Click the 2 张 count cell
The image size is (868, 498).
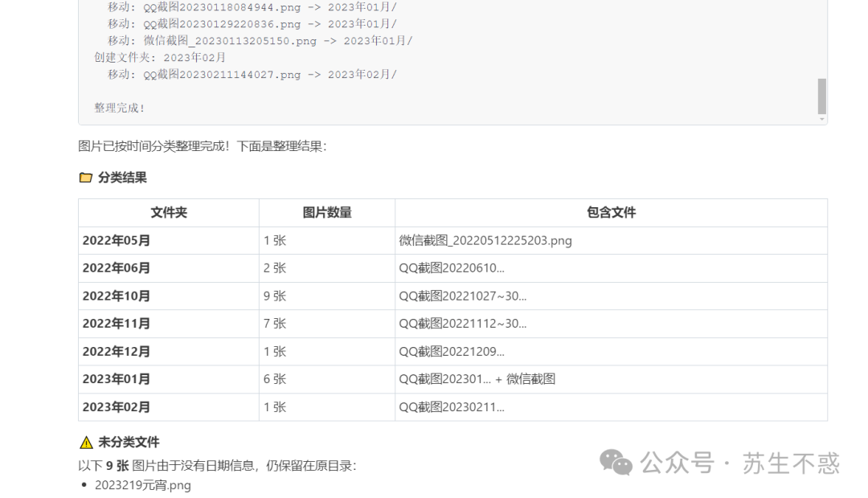click(x=327, y=268)
